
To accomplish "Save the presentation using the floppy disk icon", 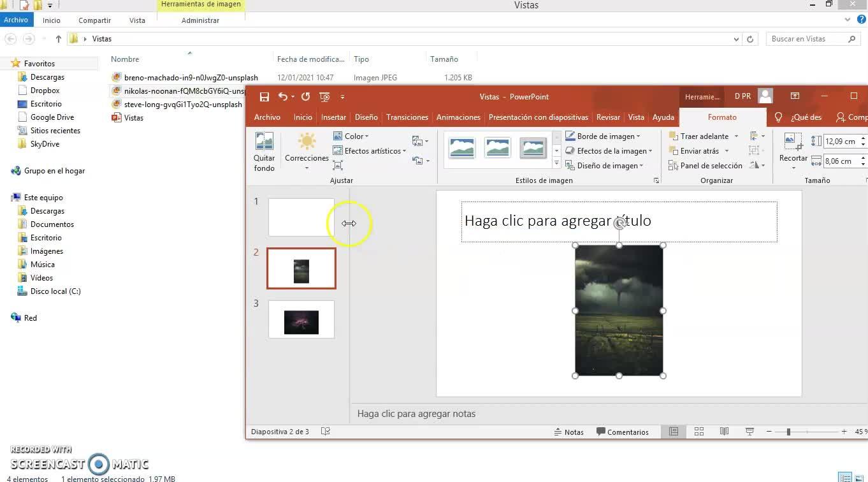I will [264, 97].
